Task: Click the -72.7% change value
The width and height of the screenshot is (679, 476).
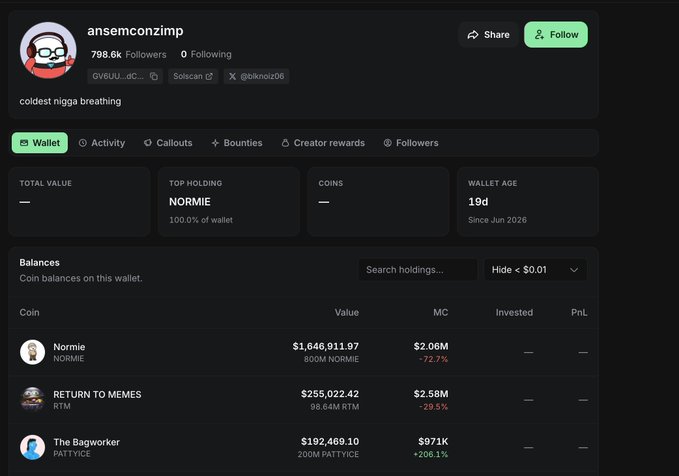Action: pos(433,359)
